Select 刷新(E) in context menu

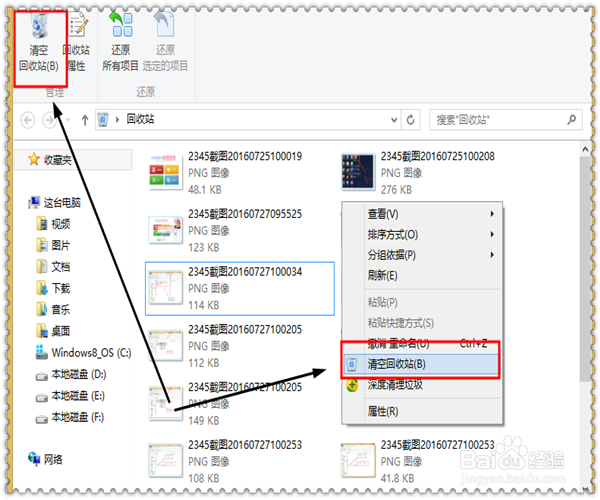421,275
